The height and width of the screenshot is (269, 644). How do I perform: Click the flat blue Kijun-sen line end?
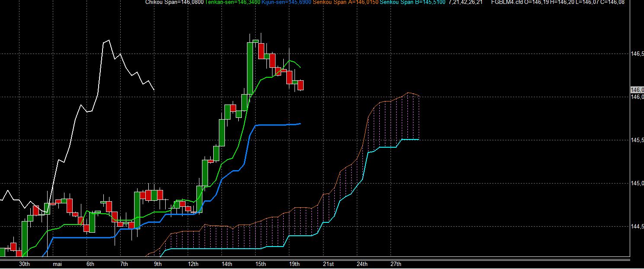(299, 124)
